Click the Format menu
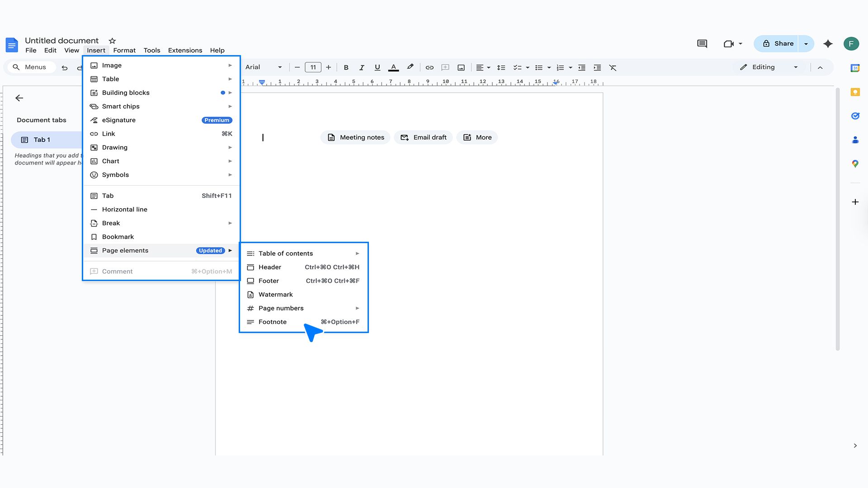This screenshot has width=868, height=488. 124,50
